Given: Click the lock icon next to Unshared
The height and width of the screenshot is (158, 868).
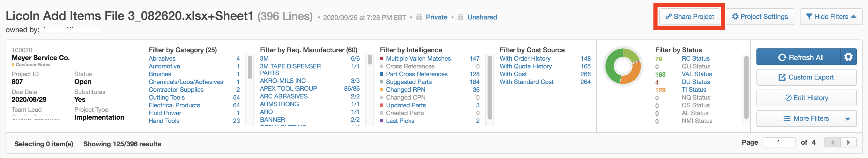Looking at the screenshot, I should coord(460,17).
